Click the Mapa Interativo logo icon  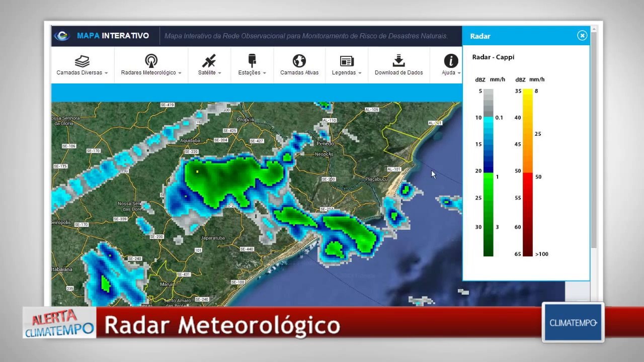[x=62, y=36]
